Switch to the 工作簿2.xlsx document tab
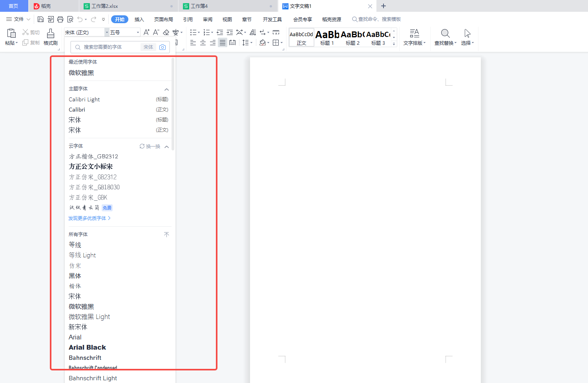 (104, 6)
